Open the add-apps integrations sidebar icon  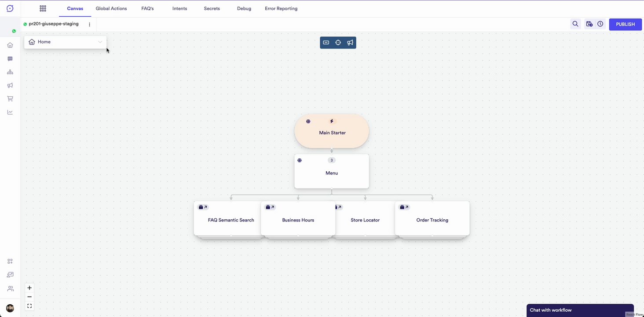pos(10,261)
